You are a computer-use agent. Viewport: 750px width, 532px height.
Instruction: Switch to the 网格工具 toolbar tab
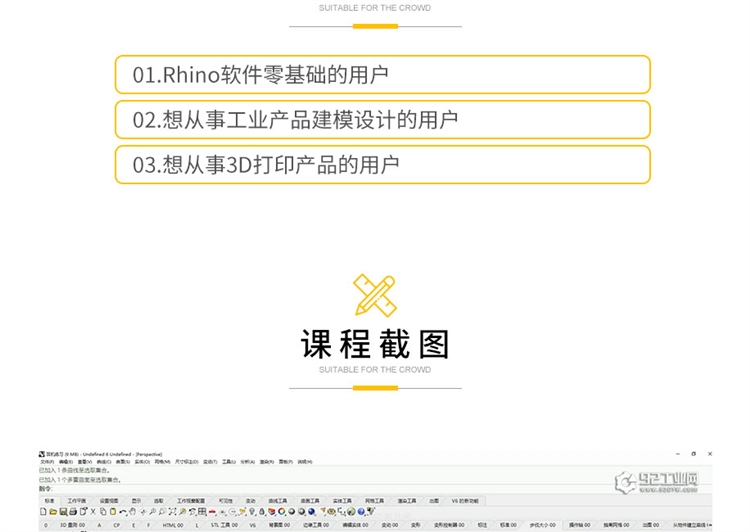coord(374,500)
